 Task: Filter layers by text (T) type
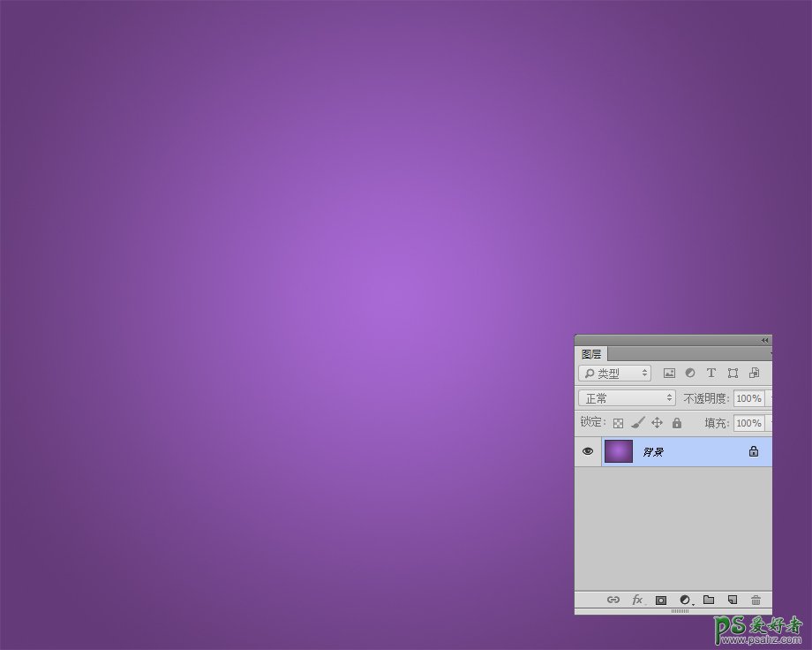pyautogui.click(x=711, y=374)
